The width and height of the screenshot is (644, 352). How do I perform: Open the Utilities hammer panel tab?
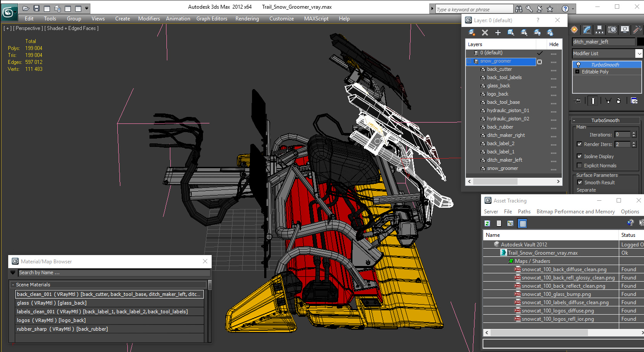637,30
